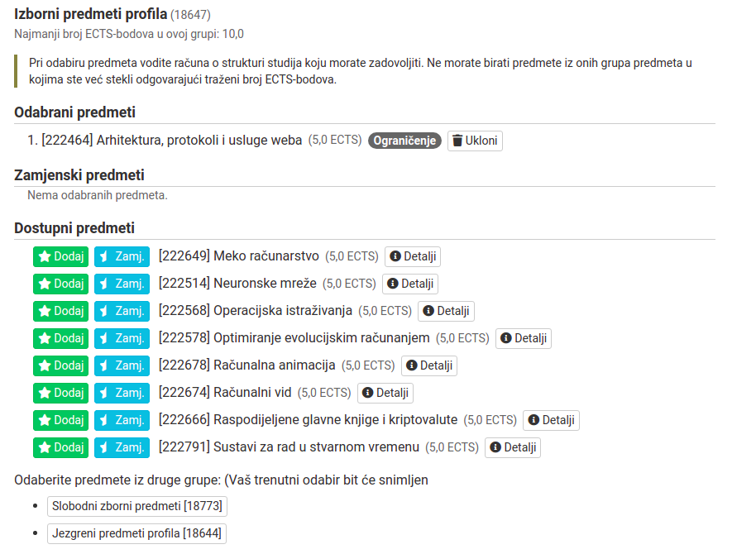The image size is (756, 554).
Task: Click Zamj. for Meko računarstvo
Action: coord(122,256)
